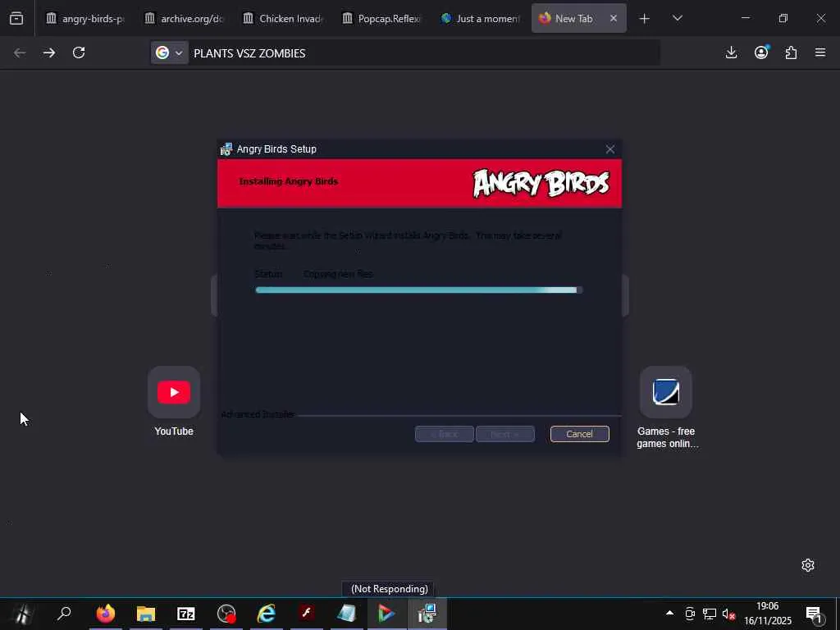Switch to the angry-birds archive tab
840x630 pixels.
point(84,19)
